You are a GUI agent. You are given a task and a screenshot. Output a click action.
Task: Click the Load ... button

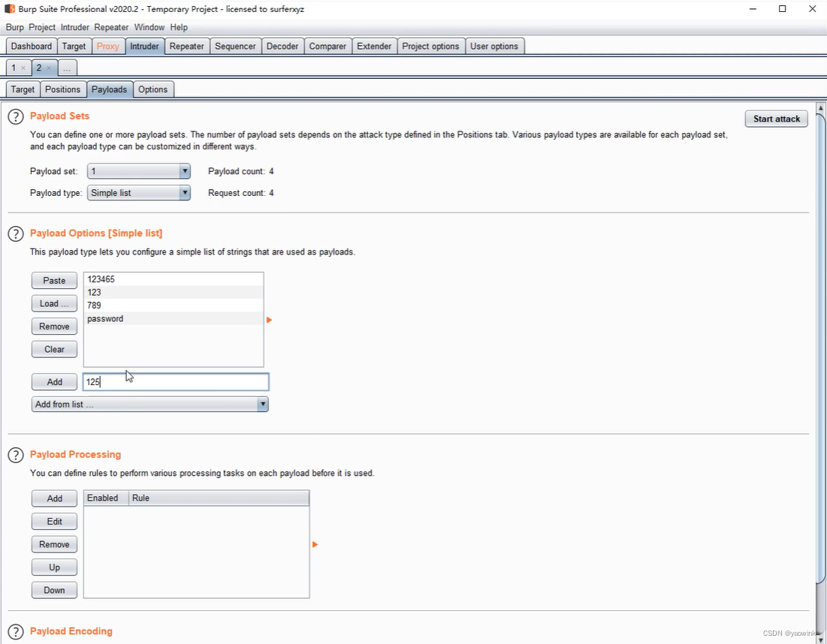54,303
